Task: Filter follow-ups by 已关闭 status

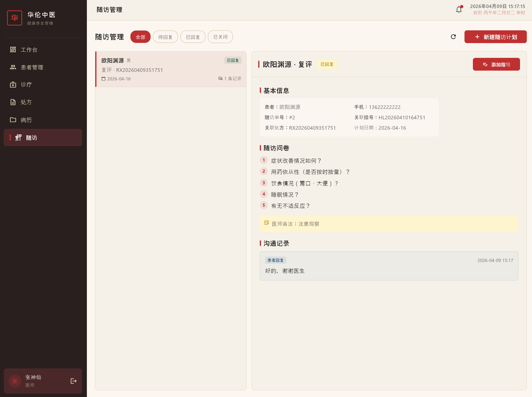Action: point(220,37)
